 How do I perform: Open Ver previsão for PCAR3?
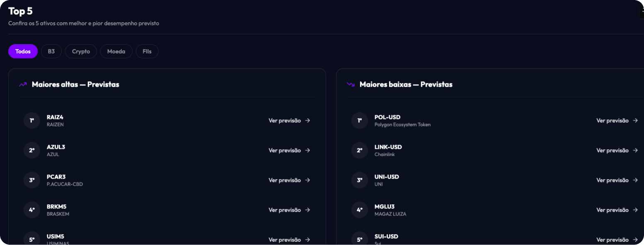(x=289, y=180)
